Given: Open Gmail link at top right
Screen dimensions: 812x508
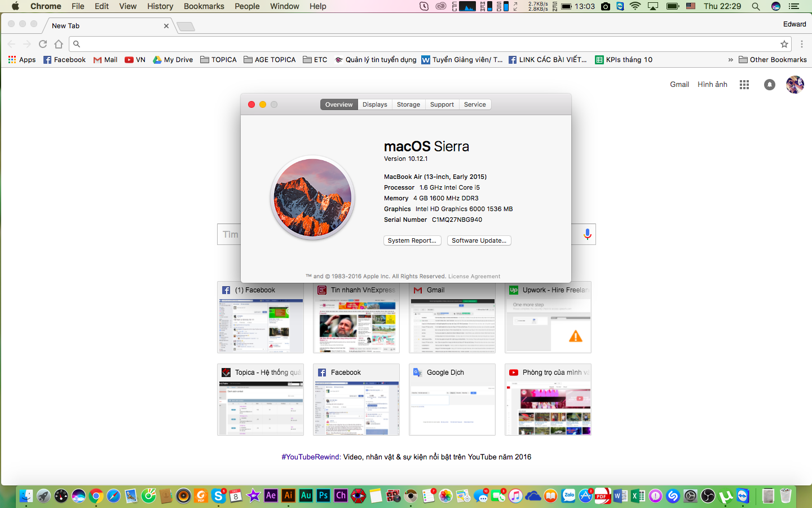Looking at the screenshot, I should click(679, 85).
